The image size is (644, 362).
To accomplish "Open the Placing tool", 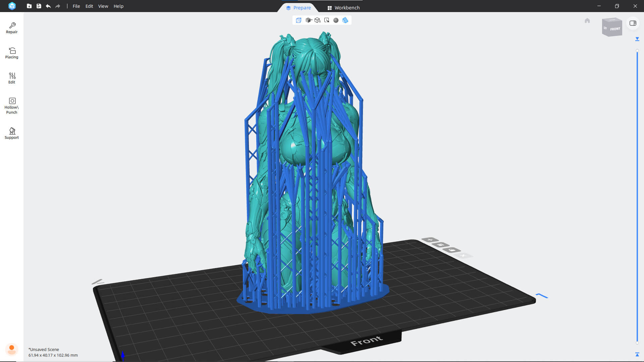I will click(x=12, y=53).
